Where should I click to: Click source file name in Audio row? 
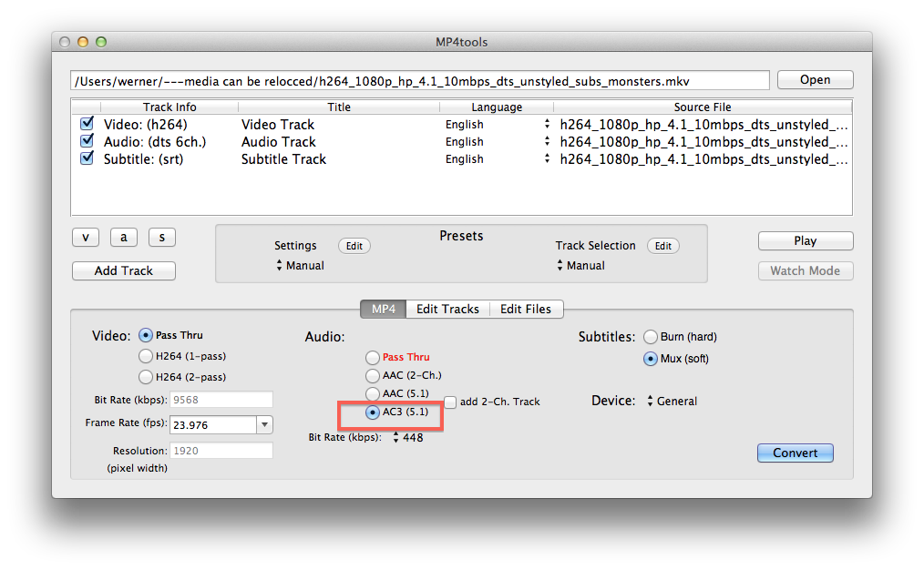tap(703, 142)
